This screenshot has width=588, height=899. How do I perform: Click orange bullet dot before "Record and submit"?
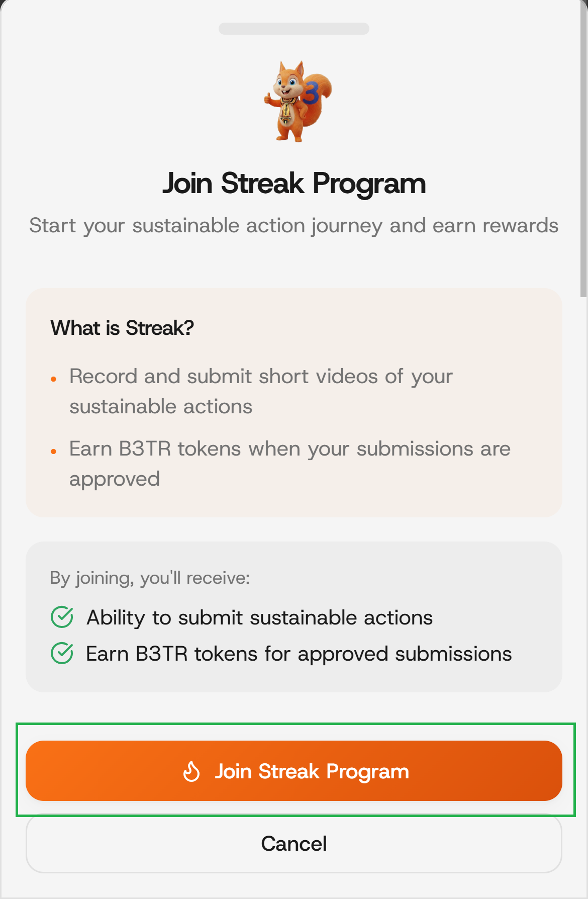click(x=54, y=380)
